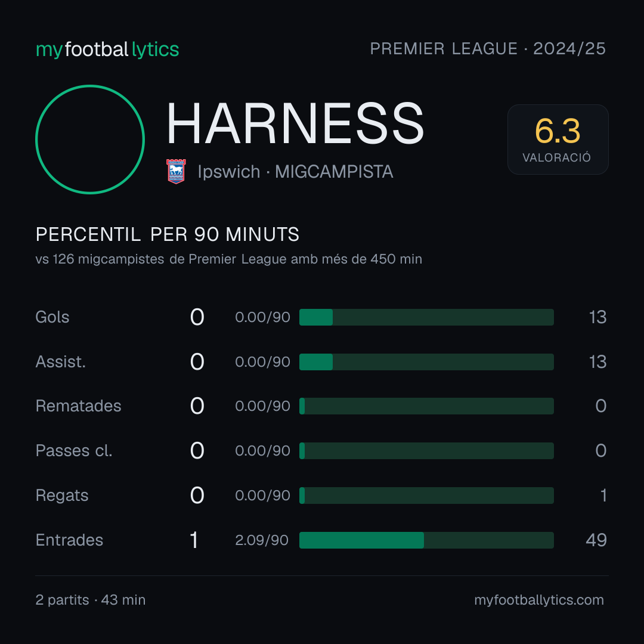This screenshot has width=644, height=644.
Task: Click the Assist. percentile bar
Action: click(426, 362)
